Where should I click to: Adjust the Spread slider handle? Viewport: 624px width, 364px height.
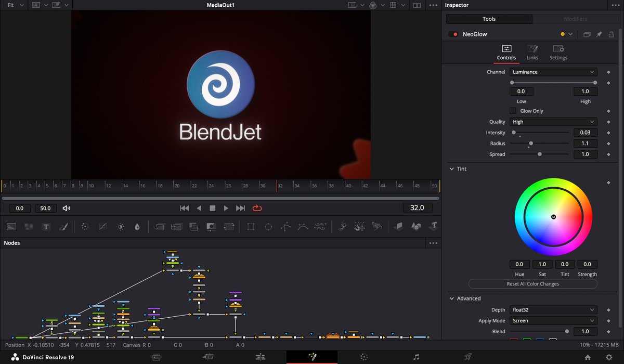[x=540, y=154]
